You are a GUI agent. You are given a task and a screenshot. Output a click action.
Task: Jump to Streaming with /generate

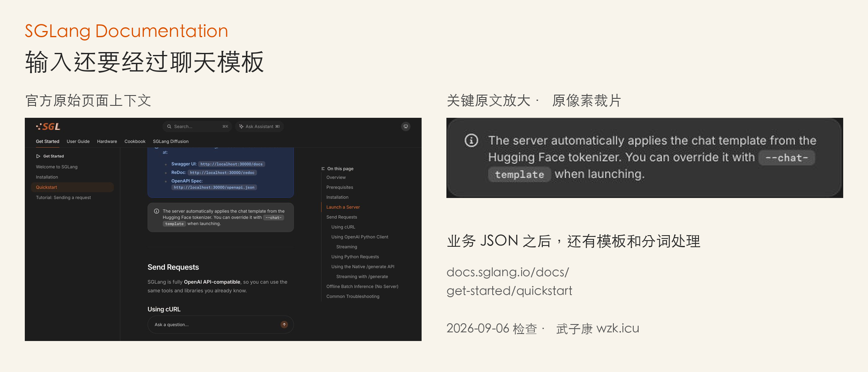[362, 277]
